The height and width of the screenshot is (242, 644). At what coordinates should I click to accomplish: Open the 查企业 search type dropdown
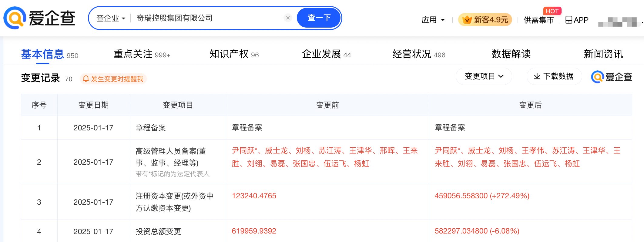coord(111,18)
